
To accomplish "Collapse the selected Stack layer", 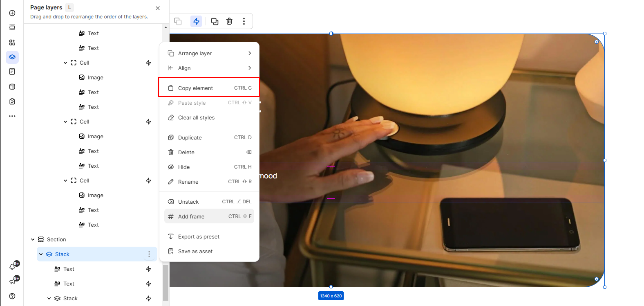I will point(41,254).
